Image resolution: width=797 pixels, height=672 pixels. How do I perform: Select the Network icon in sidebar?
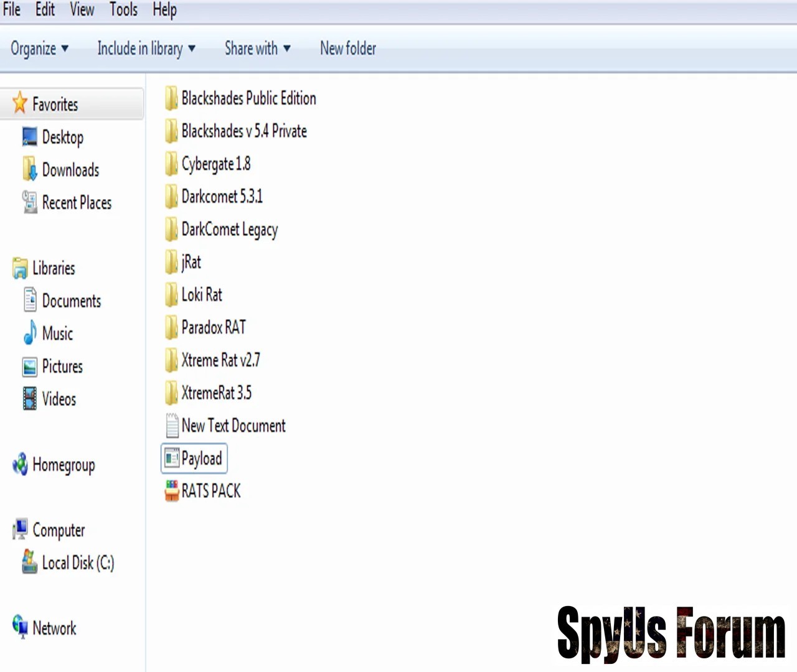20,627
